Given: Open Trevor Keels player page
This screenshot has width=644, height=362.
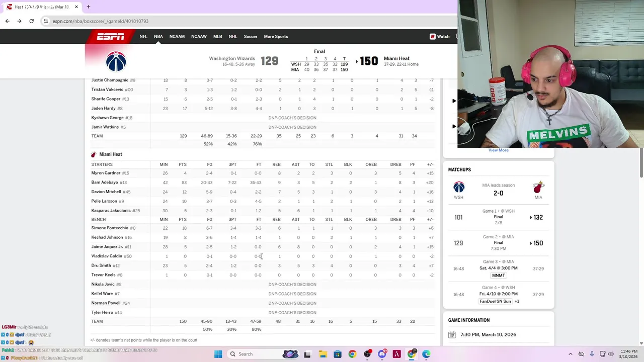Looking at the screenshot, I should (103, 275).
